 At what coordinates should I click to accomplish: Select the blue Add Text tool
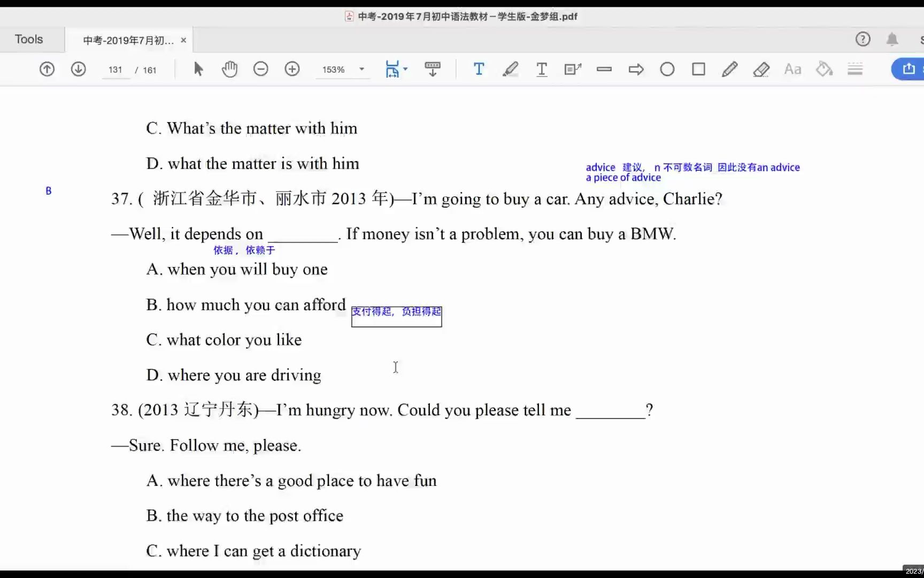(x=479, y=69)
